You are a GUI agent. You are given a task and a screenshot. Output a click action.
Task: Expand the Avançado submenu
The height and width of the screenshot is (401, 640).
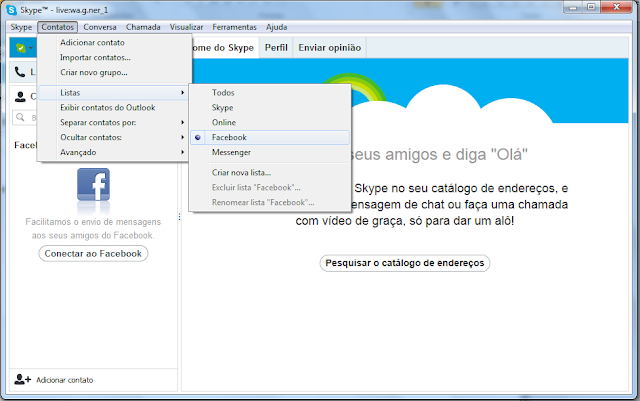tap(115, 152)
